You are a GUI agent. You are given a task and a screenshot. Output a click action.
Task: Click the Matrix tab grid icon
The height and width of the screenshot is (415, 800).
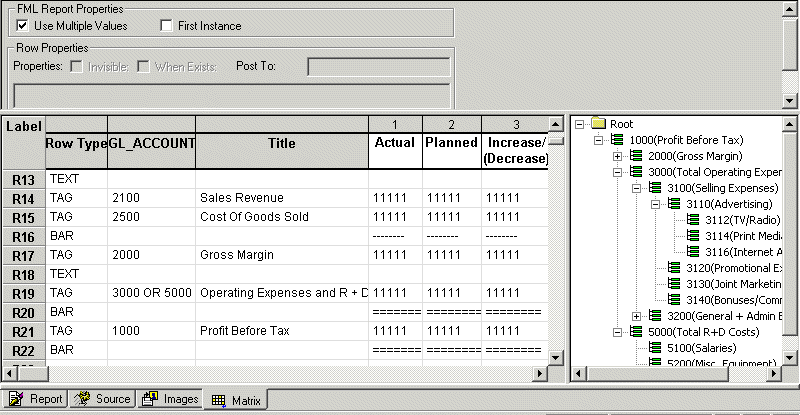218,401
